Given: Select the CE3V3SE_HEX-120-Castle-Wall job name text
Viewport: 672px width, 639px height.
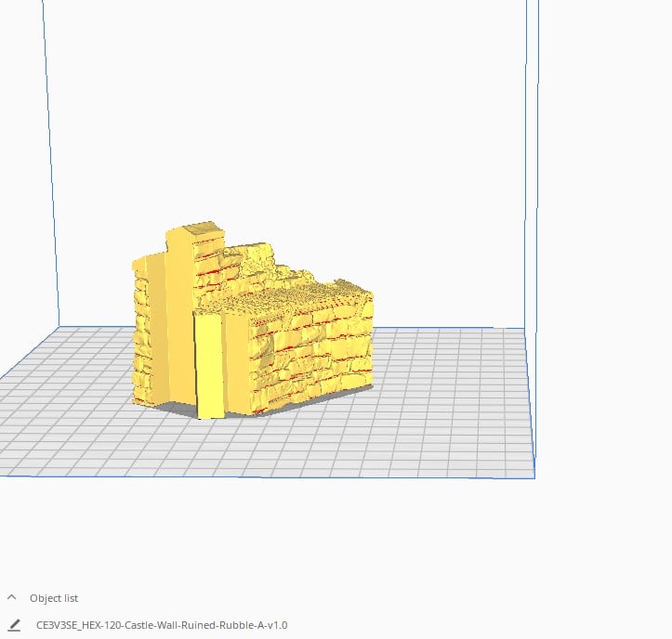Looking at the screenshot, I should coord(162,625).
